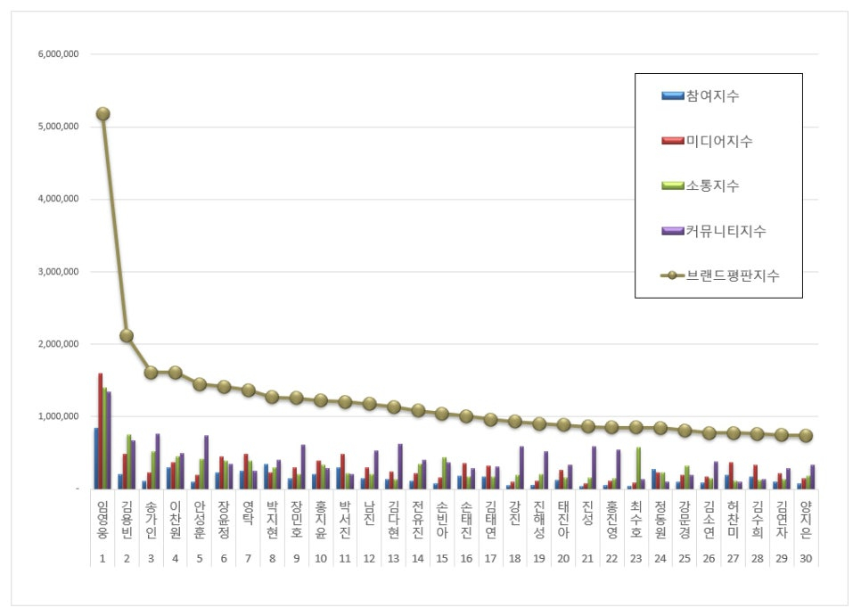Click the line data point above 김용빈
The image size is (861, 616).
(127, 335)
